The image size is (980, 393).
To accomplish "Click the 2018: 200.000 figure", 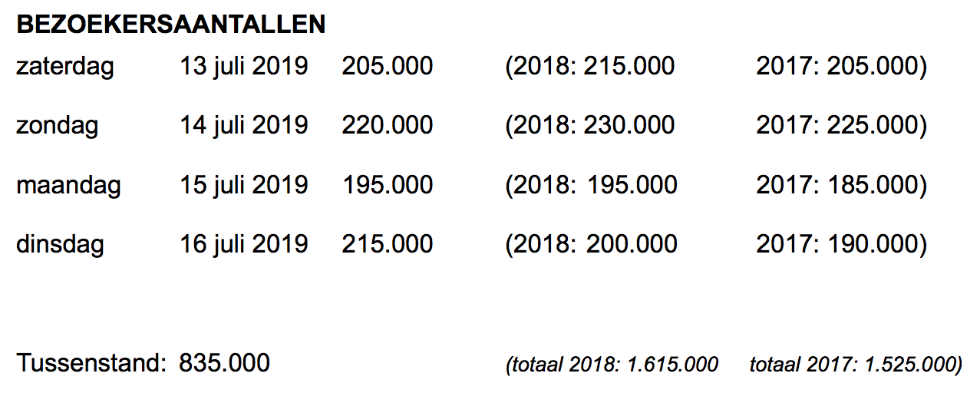I will [x=591, y=244].
